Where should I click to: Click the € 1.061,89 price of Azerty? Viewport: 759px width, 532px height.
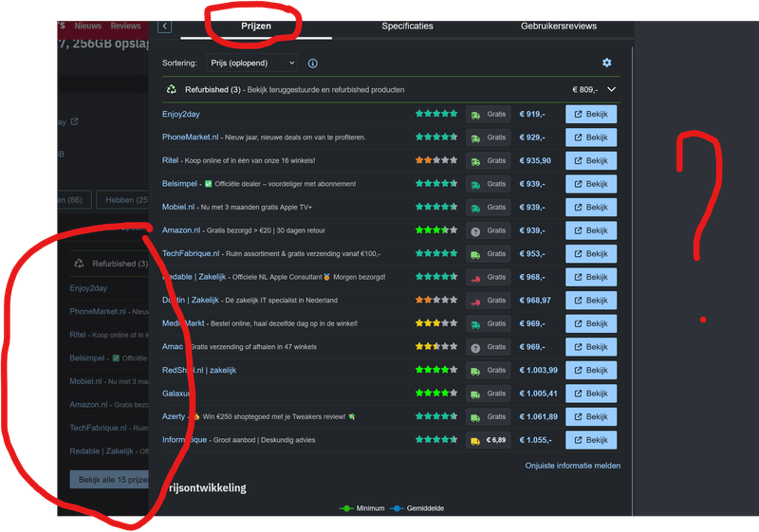coord(538,416)
